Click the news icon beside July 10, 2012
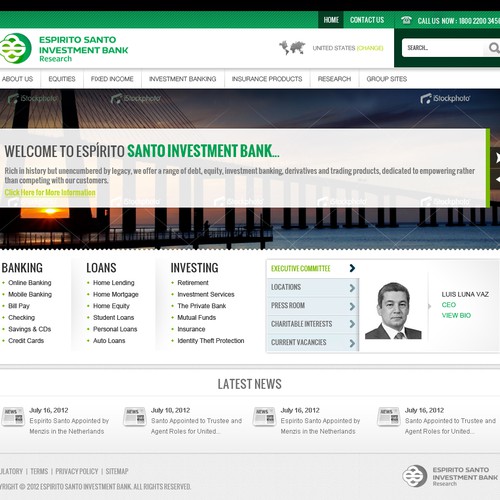Screen dimensions: 500x500 click(x=135, y=417)
